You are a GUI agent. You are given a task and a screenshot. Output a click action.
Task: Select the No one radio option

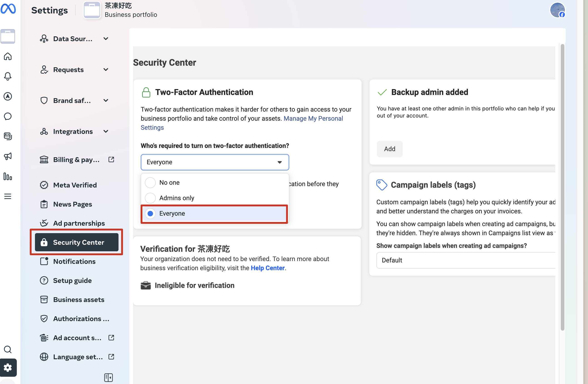pos(150,182)
